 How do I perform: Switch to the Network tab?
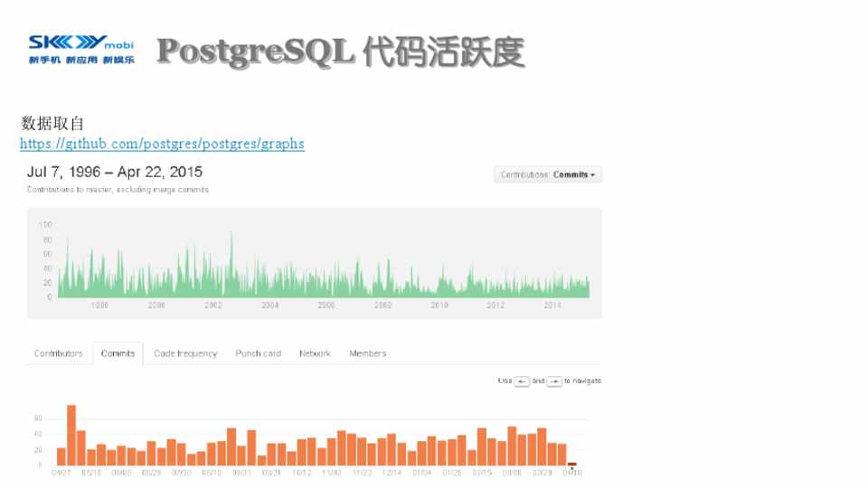315,353
